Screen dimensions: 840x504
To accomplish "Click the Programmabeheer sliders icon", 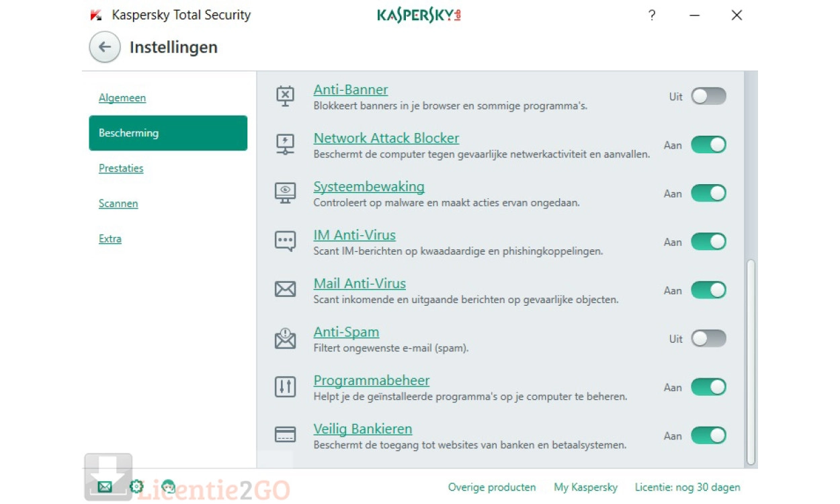I will pyautogui.click(x=285, y=386).
